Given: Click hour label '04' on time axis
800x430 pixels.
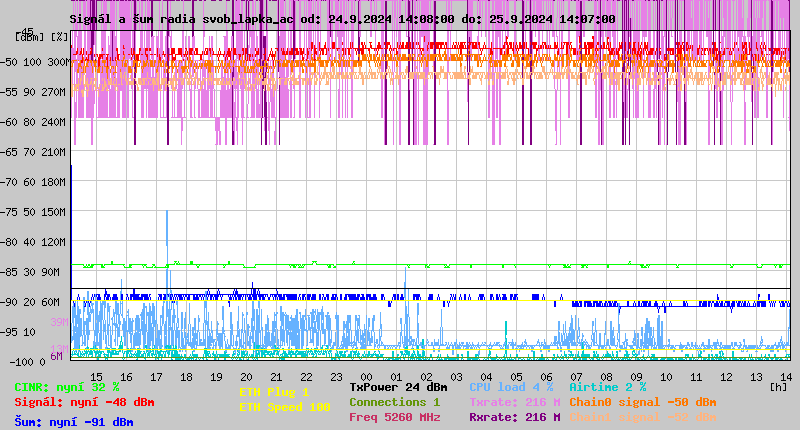Looking at the screenshot, I should click(x=486, y=377).
